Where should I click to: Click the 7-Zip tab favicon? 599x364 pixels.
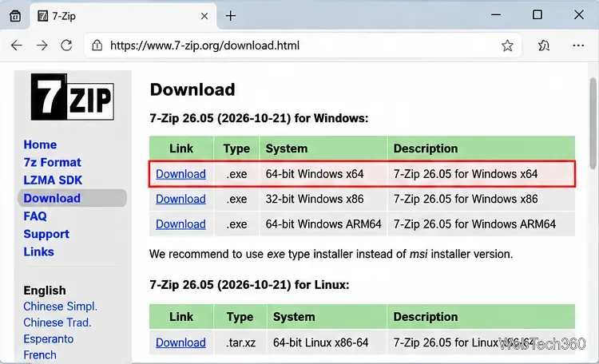click(43, 16)
